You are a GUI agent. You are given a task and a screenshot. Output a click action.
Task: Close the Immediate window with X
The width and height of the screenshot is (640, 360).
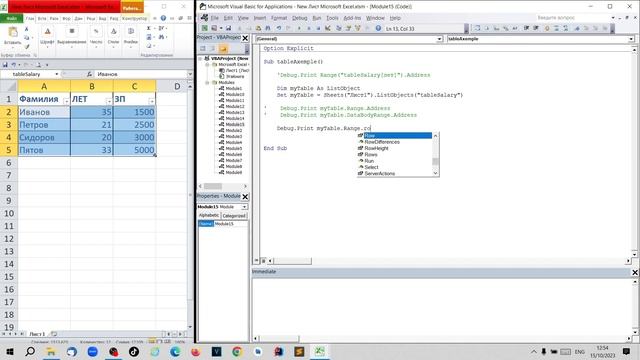point(635,272)
